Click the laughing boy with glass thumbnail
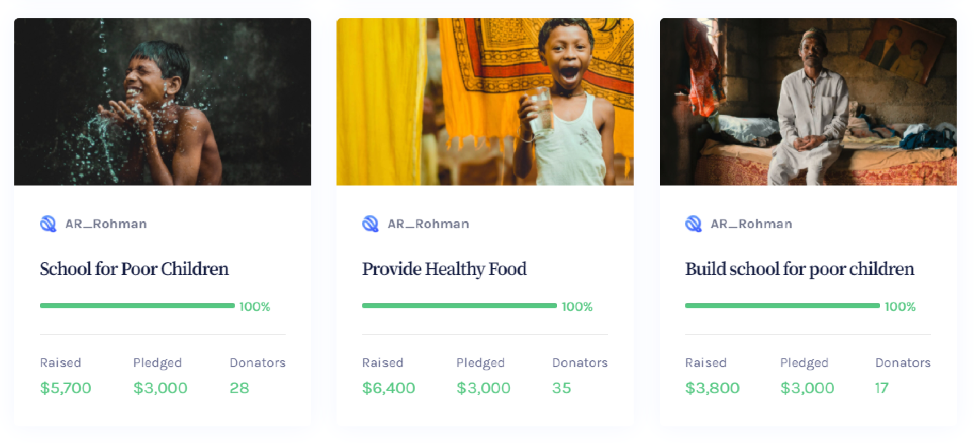The width and height of the screenshot is (980, 443). point(485,102)
